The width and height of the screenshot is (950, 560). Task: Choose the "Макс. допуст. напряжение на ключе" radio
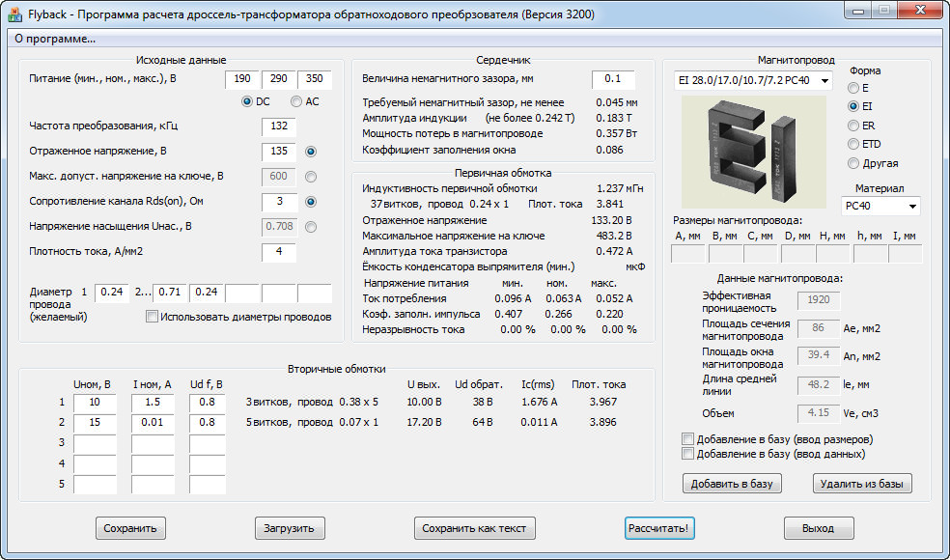tap(311, 177)
